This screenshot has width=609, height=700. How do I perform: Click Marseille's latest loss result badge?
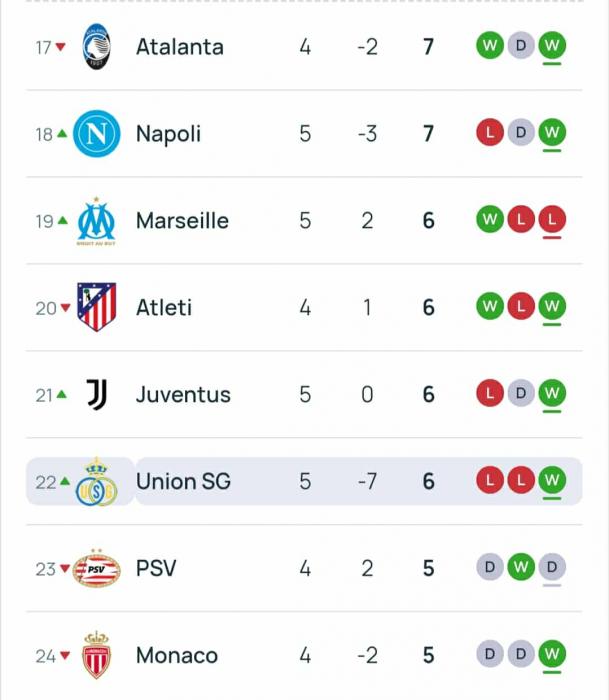pyautogui.click(x=551, y=219)
